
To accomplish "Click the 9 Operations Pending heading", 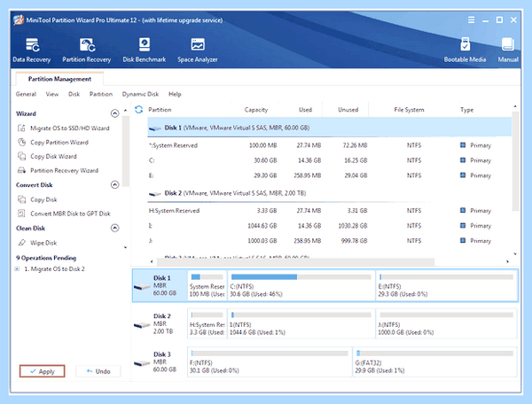I will tap(46, 258).
